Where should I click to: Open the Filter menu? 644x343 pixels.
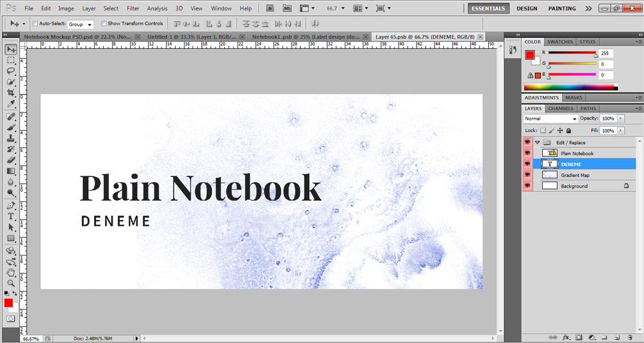pyautogui.click(x=133, y=8)
